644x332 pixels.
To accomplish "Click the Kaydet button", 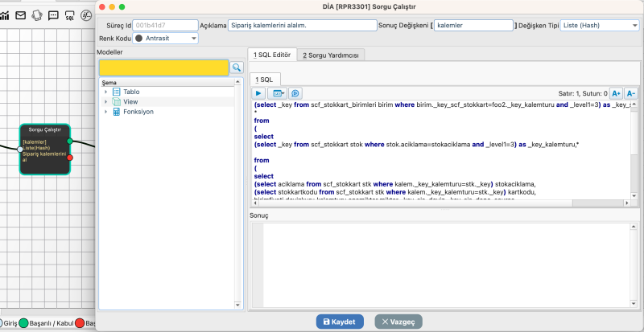I will tap(340, 322).
